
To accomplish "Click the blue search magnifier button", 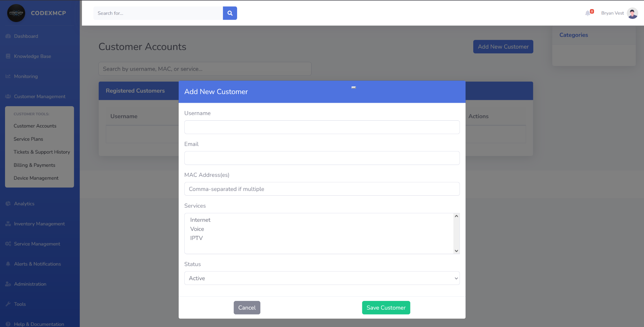I will (x=230, y=13).
